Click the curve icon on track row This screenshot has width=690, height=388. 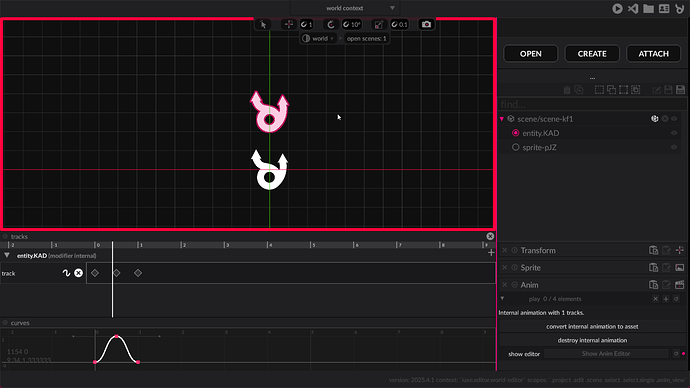pos(66,273)
